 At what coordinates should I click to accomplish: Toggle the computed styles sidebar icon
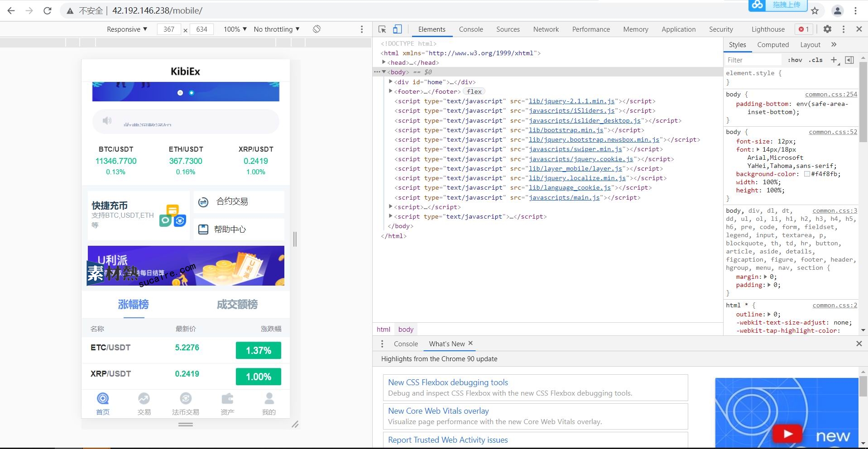849,60
